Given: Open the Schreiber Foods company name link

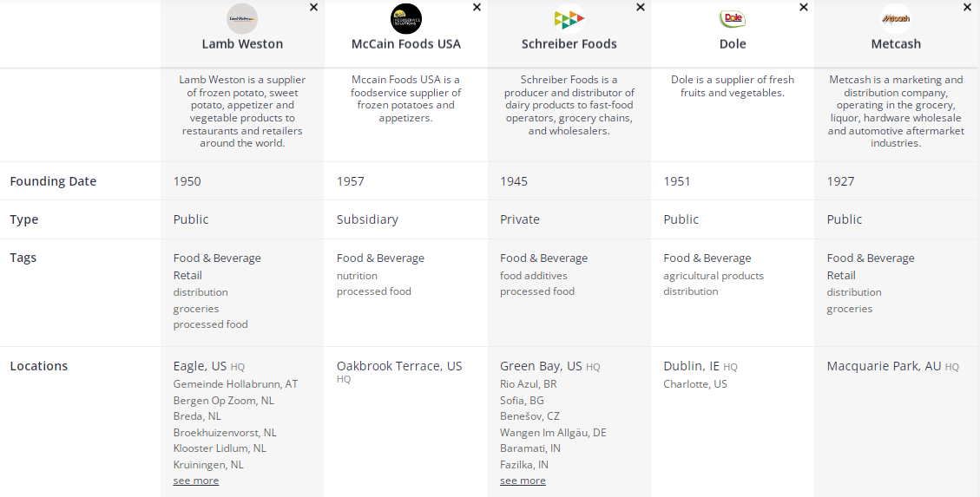Looking at the screenshot, I should tap(569, 43).
